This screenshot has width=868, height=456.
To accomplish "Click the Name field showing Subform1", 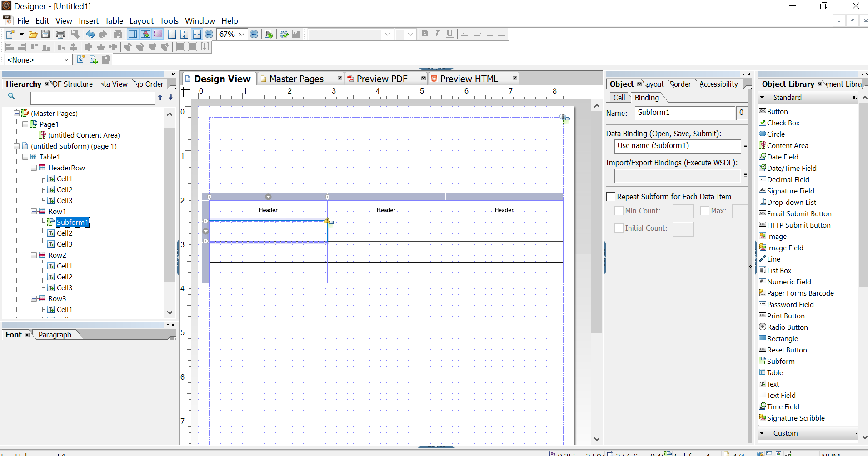I will click(x=684, y=113).
